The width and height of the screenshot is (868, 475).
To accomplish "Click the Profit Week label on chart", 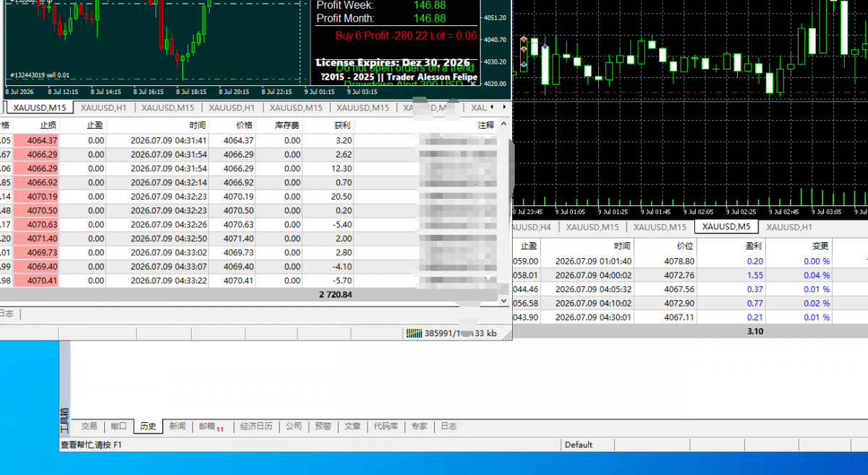I will 345,6.
